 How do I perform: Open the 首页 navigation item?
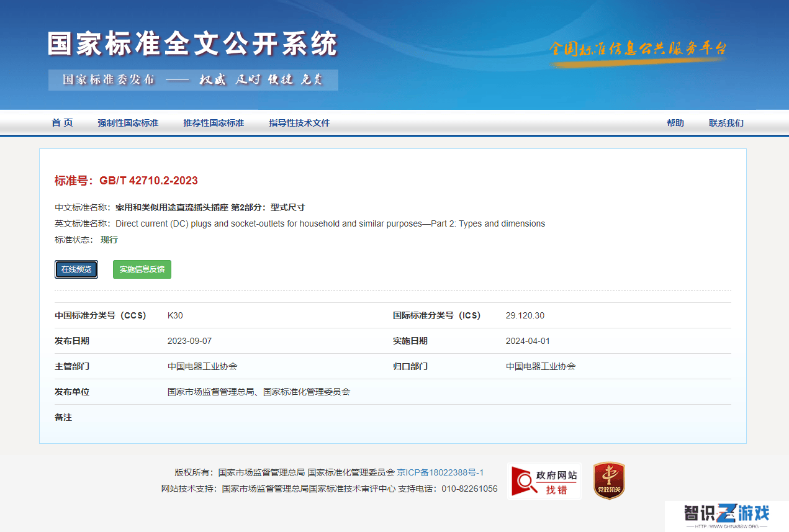coord(62,123)
